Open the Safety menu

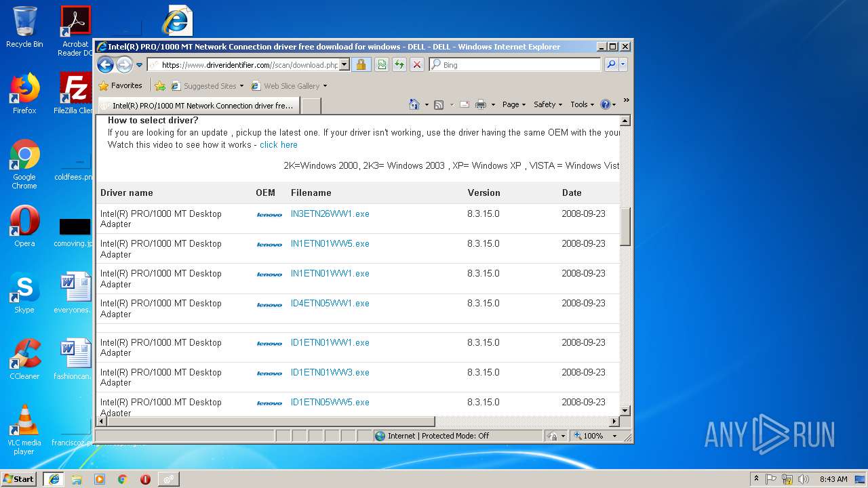pos(548,104)
